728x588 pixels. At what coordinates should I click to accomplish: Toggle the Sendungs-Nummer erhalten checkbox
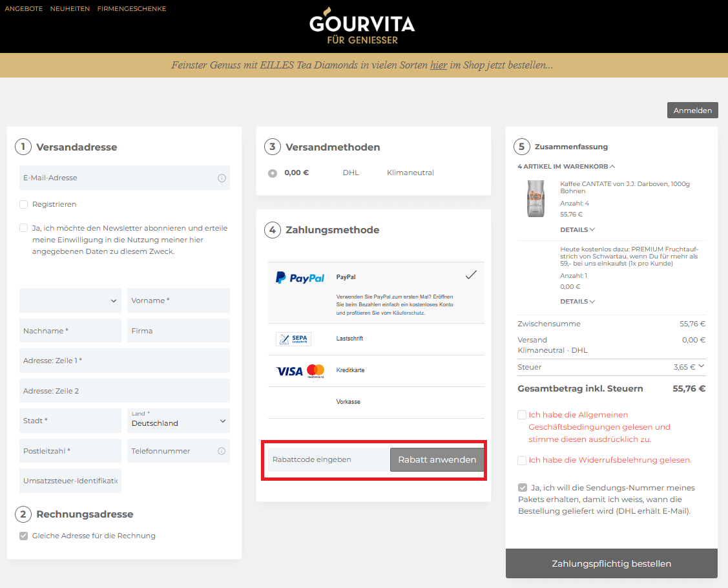523,488
